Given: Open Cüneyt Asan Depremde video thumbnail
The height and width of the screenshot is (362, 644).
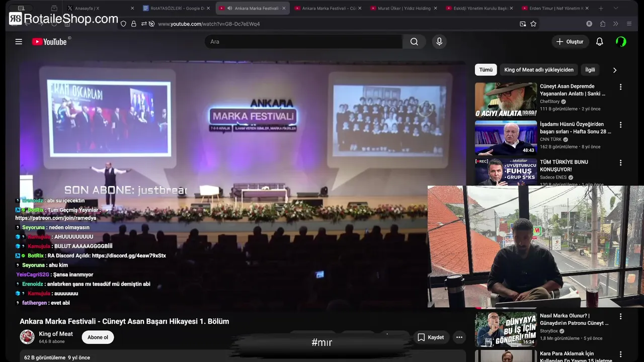Looking at the screenshot, I should click(506, 100).
